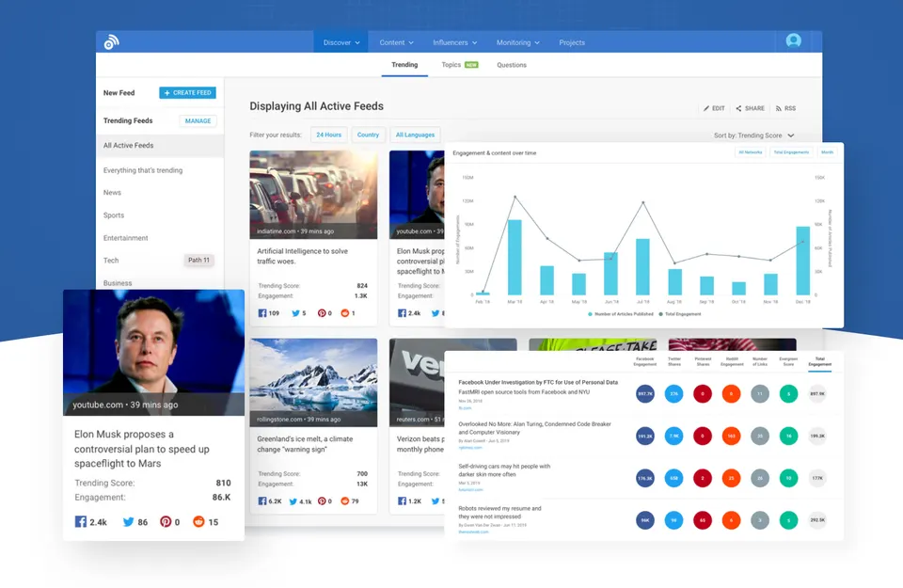The width and height of the screenshot is (903, 588).
Task: Toggle Number of Articles Published legend
Action: tap(620, 314)
